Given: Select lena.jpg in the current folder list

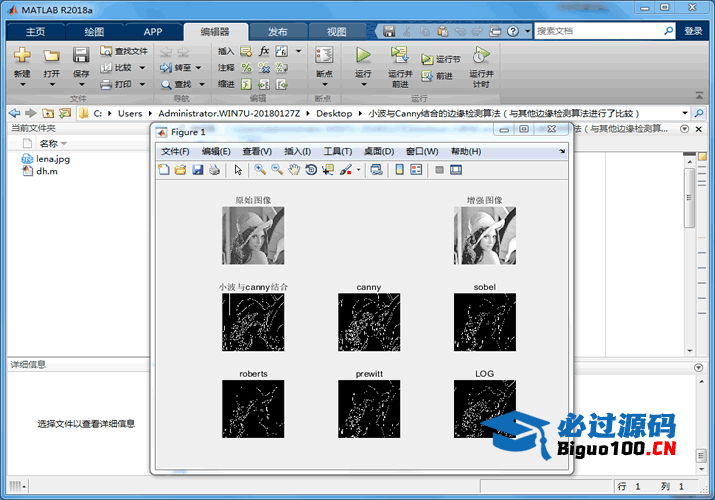Looking at the screenshot, I should [x=53, y=159].
